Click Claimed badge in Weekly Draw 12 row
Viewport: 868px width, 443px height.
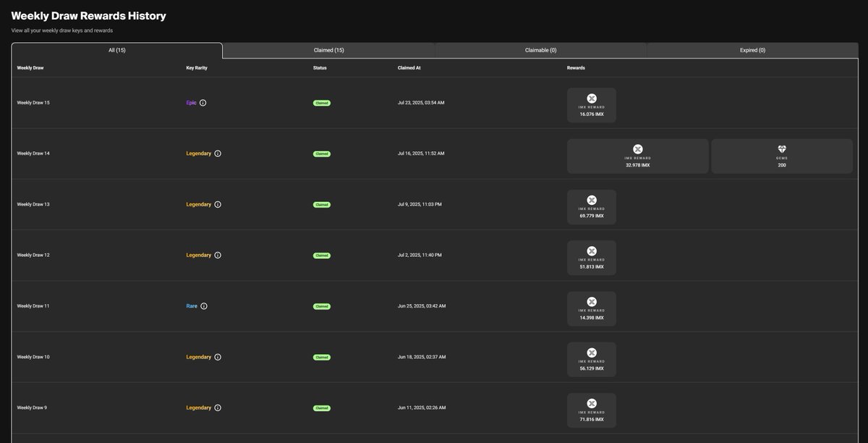(322, 255)
